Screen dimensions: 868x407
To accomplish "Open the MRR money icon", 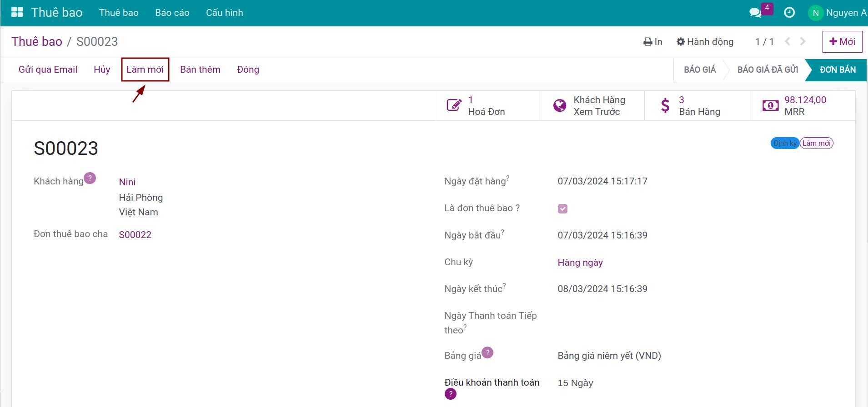I will [770, 105].
